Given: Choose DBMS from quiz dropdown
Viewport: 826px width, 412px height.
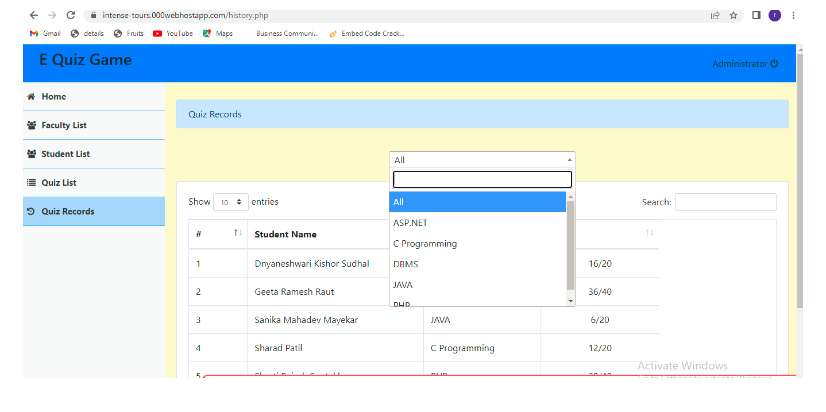Looking at the screenshot, I should [x=477, y=264].
